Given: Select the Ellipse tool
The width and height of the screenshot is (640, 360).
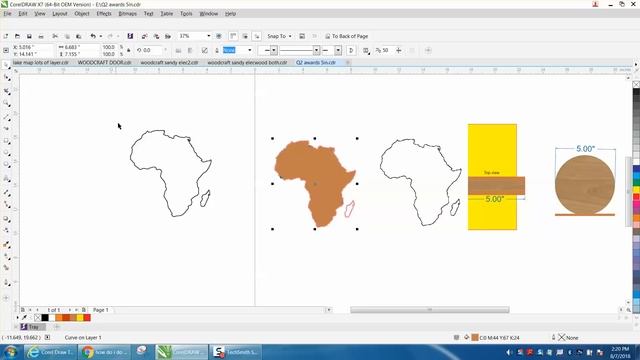Looking at the screenshot, I should pyautogui.click(x=7, y=153).
